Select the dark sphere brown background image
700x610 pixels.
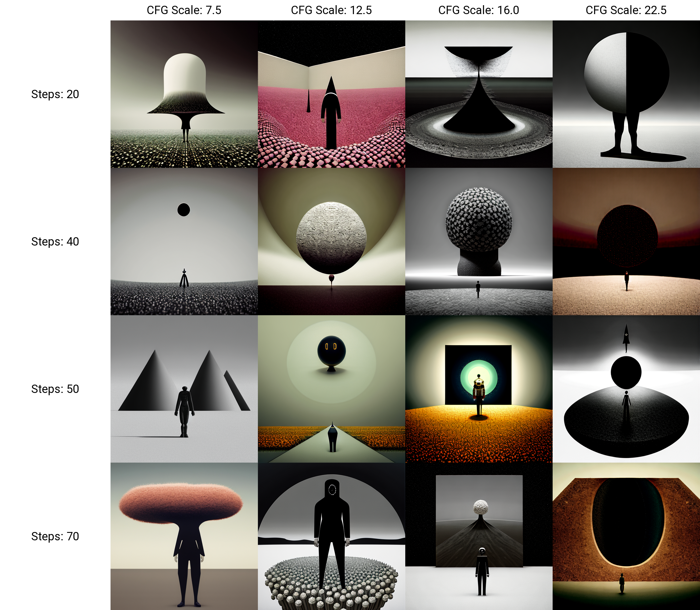click(x=626, y=241)
